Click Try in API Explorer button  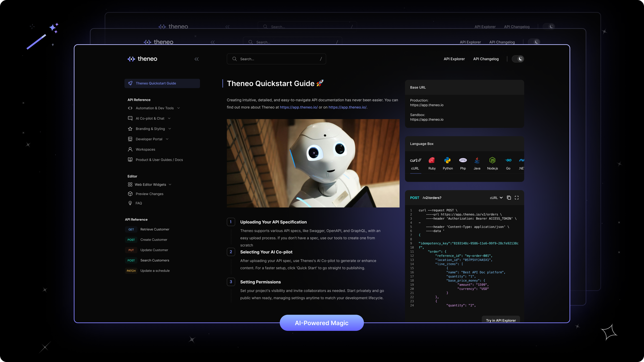pos(501,320)
